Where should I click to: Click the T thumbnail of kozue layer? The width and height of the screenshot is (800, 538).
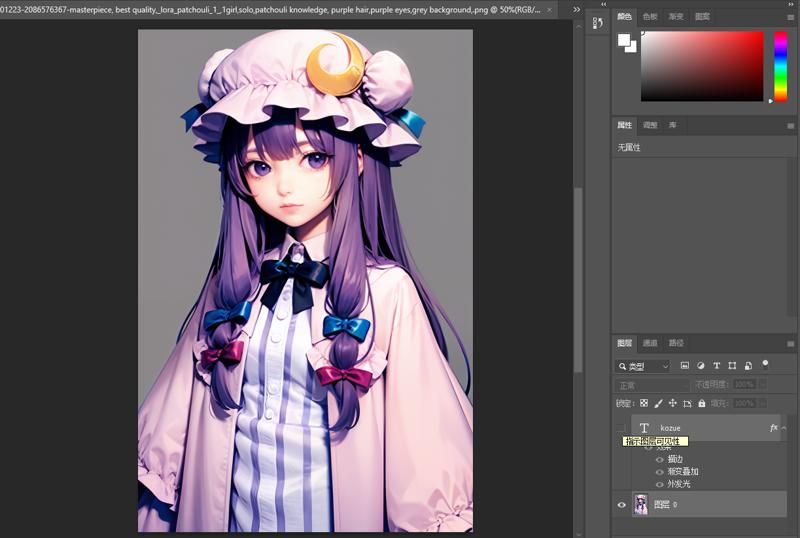point(644,428)
